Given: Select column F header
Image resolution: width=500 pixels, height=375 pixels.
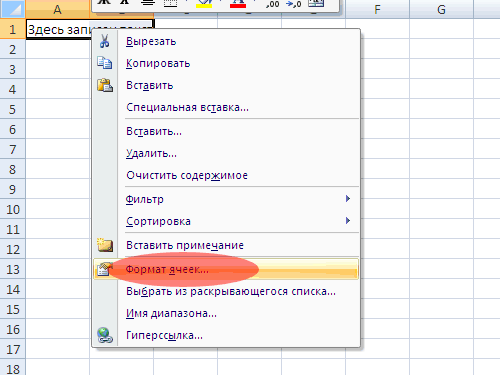Looking at the screenshot, I should 377,9.
